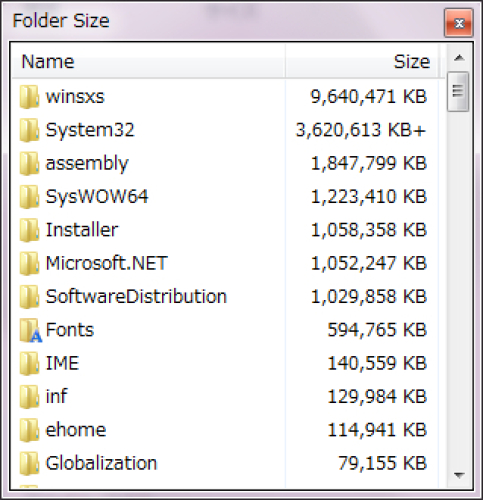
Task: Click the IME folder icon
Action: coord(29,363)
